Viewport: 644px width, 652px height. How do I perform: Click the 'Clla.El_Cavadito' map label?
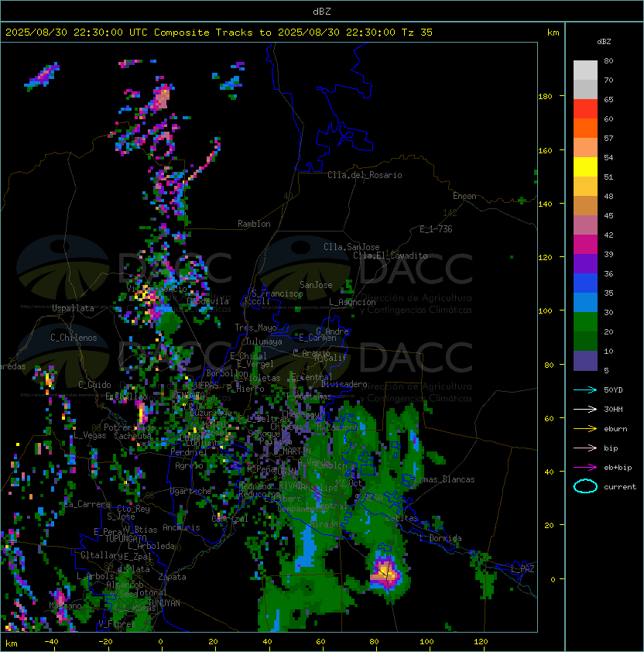point(390,256)
